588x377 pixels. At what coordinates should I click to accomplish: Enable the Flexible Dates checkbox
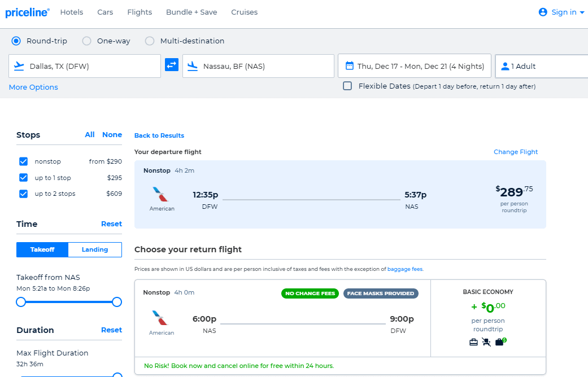click(x=347, y=86)
